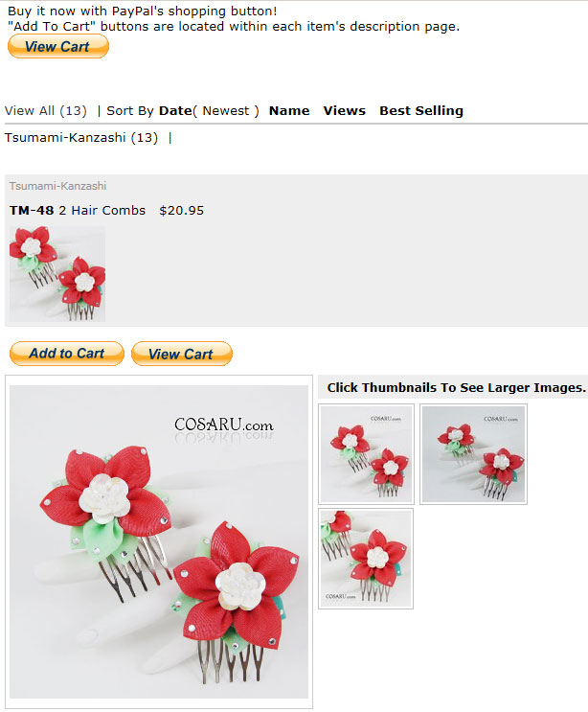Open the large main product image
This screenshot has width=588, height=712.
159,541
